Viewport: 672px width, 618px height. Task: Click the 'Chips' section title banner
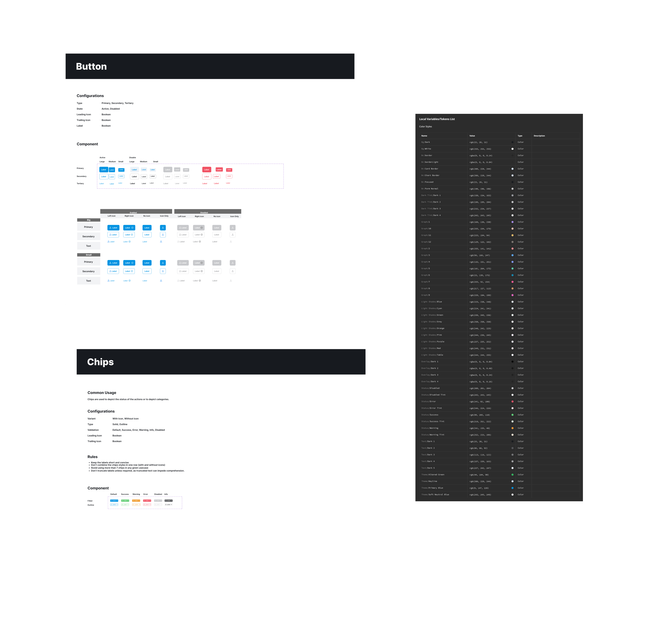click(221, 362)
